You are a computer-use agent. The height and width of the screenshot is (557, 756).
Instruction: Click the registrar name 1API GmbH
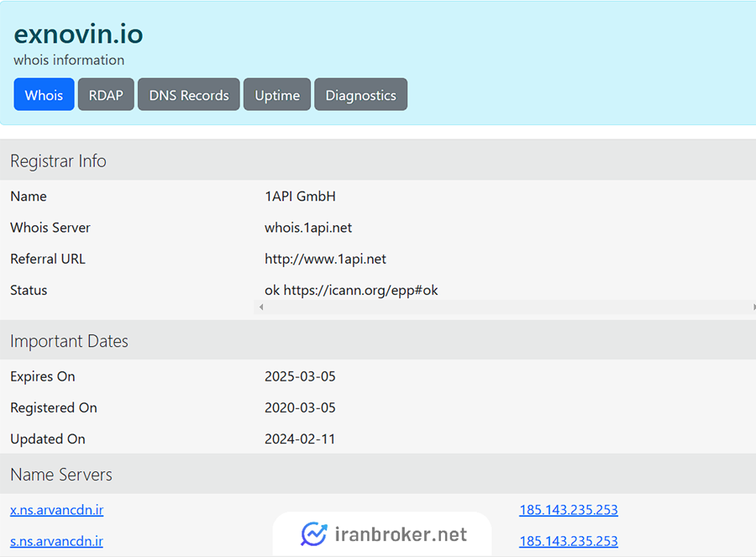(300, 197)
